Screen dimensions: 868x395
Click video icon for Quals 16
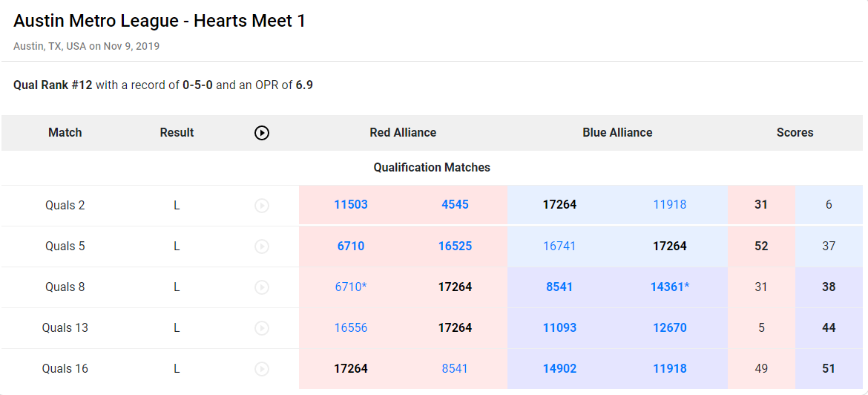coord(262,369)
